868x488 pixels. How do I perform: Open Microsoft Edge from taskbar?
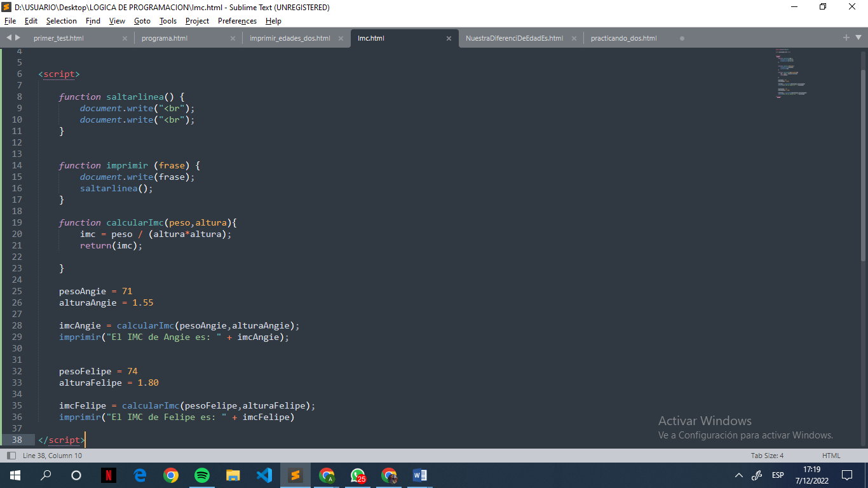[140, 475]
